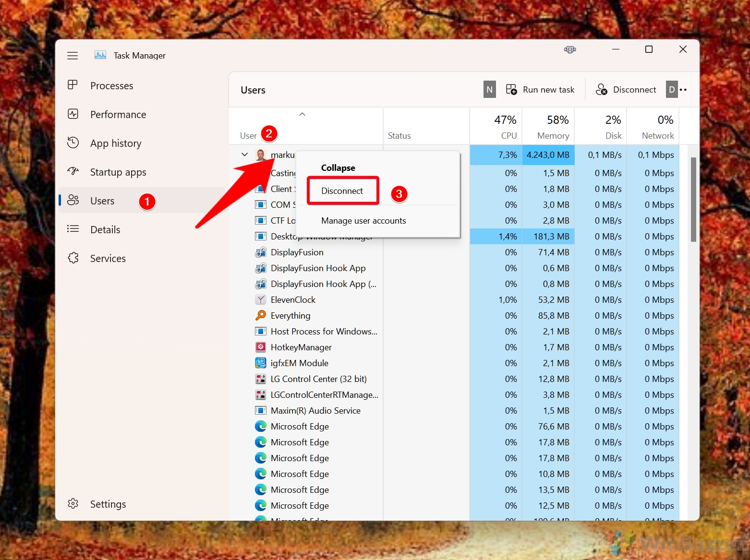Click the Details list icon
This screenshot has height=560, width=750.
click(73, 229)
